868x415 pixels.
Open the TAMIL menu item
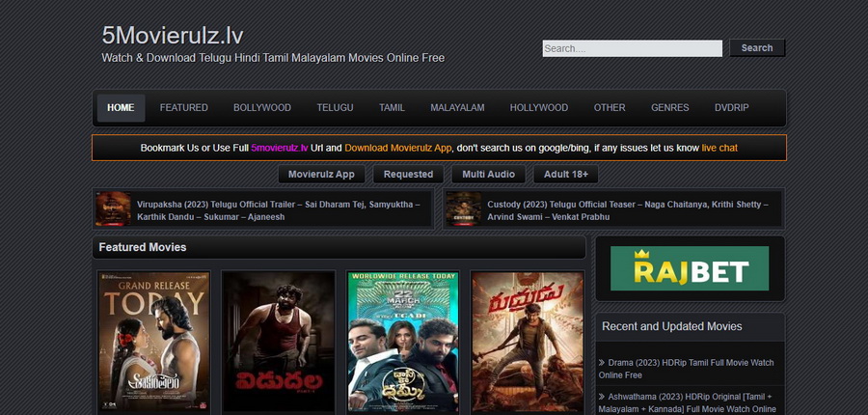pyautogui.click(x=392, y=107)
